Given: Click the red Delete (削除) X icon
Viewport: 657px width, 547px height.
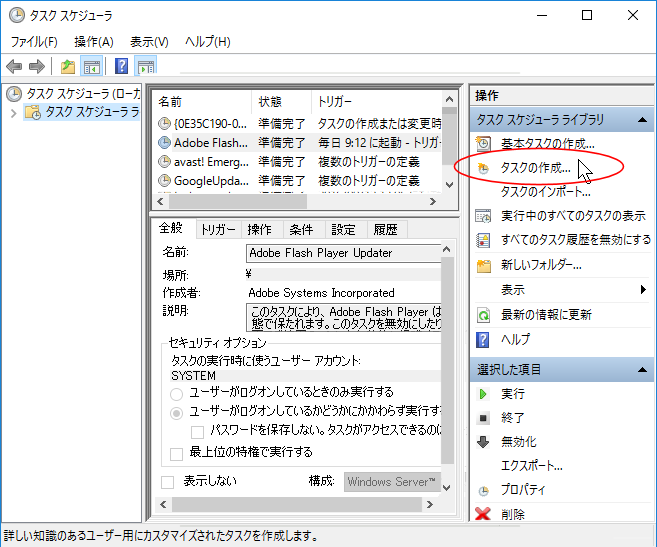Looking at the screenshot, I should coord(484,514).
